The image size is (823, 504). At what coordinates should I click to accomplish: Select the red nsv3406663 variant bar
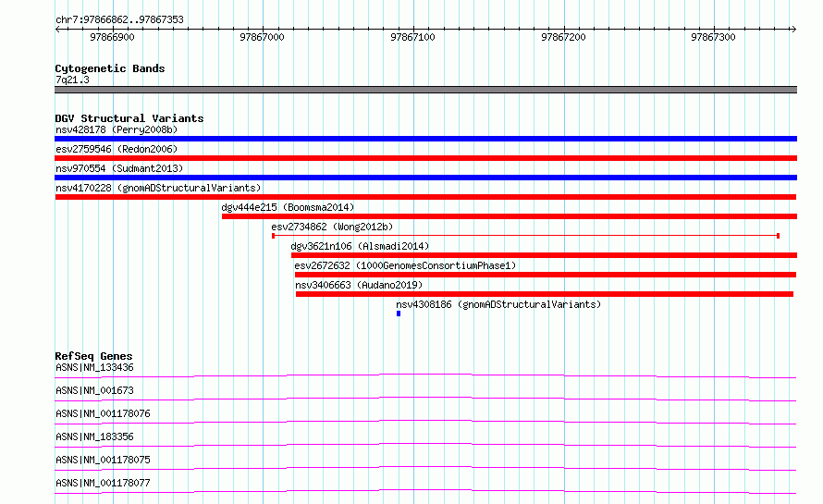click(x=545, y=294)
